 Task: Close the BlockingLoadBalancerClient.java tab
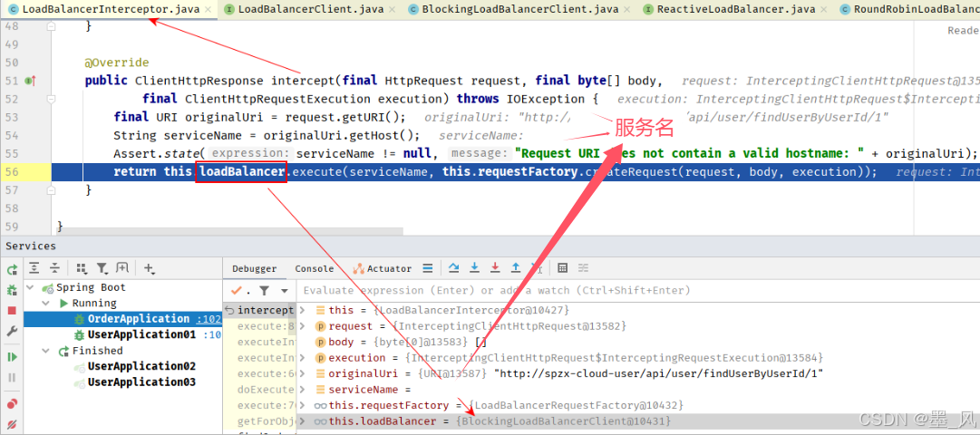(626, 10)
